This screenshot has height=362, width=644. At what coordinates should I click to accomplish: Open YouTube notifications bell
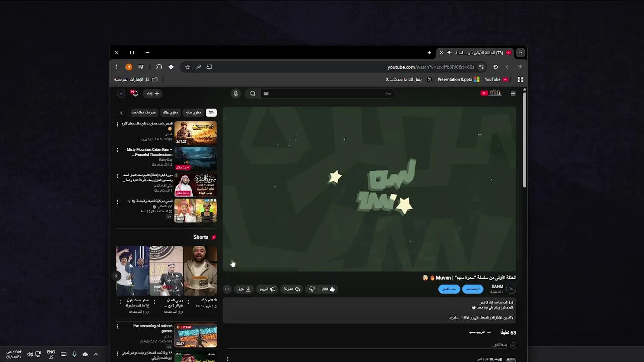134,94
